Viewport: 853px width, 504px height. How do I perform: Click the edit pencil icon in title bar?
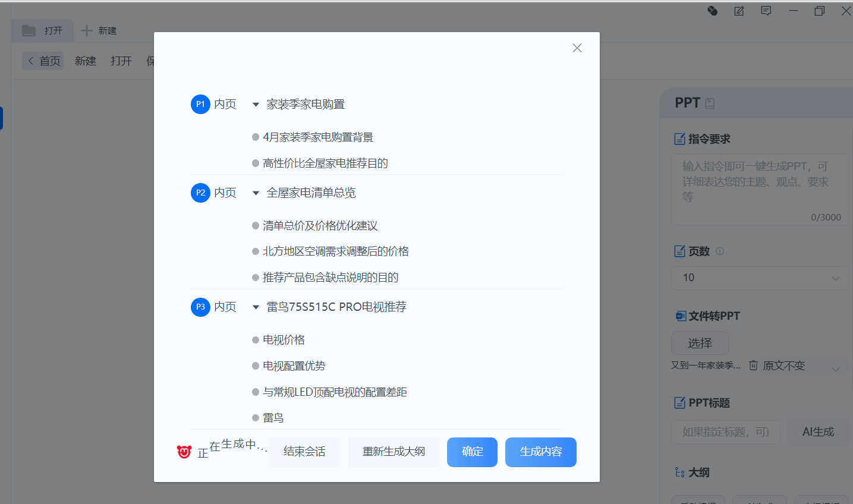[x=739, y=11]
